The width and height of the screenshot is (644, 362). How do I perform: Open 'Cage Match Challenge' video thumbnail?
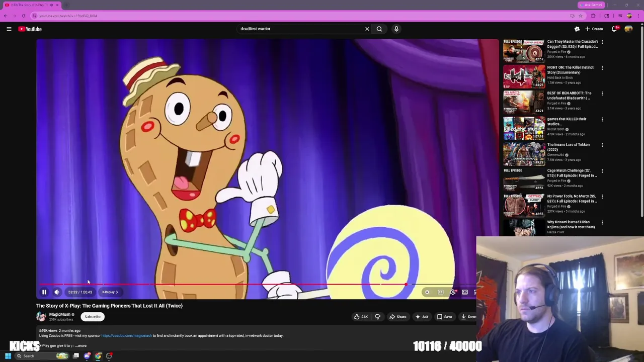524,179
